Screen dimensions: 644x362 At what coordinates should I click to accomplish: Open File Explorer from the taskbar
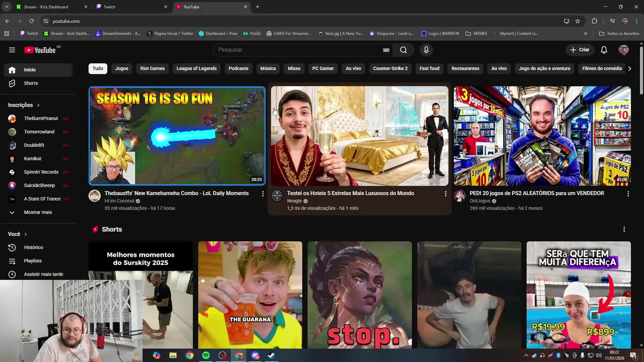click(173, 355)
